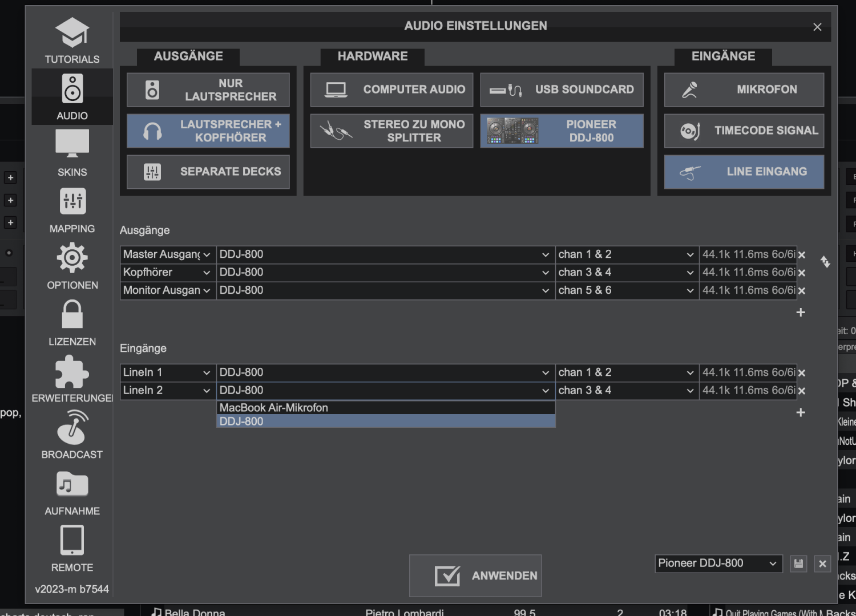856x616 pixels.
Task: Add a new input row with plus
Action: 801,412
